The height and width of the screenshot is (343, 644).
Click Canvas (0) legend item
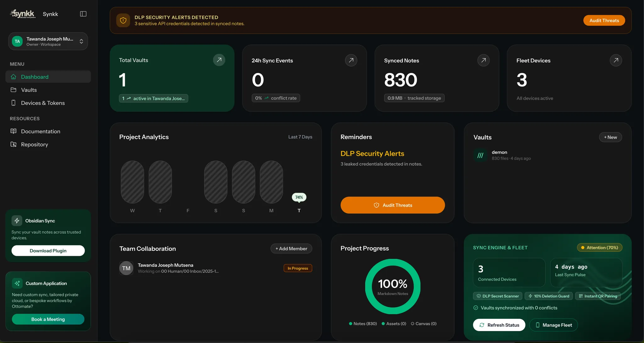424,324
